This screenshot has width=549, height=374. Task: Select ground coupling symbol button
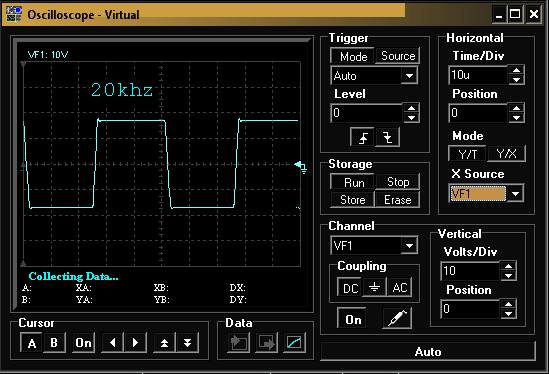[x=374, y=288]
